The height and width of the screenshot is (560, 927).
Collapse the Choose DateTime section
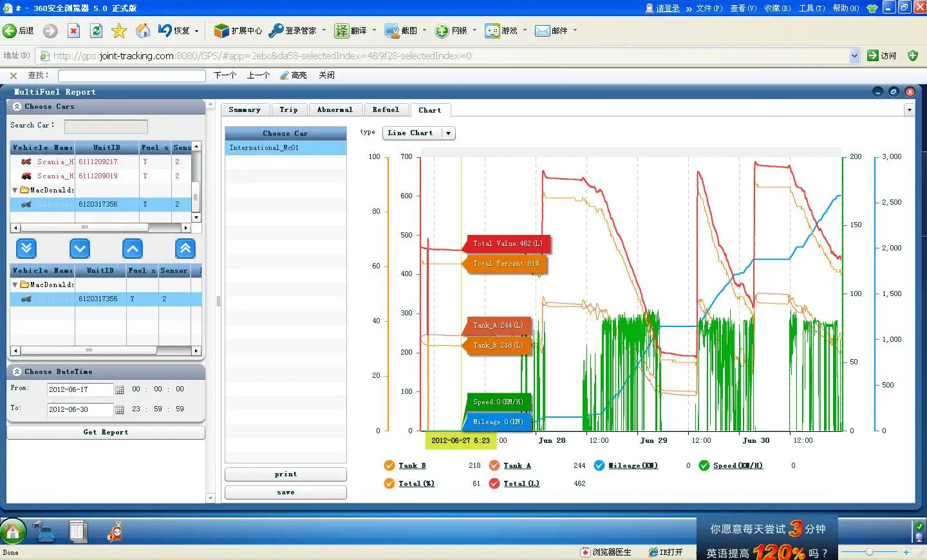[x=17, y=372]
